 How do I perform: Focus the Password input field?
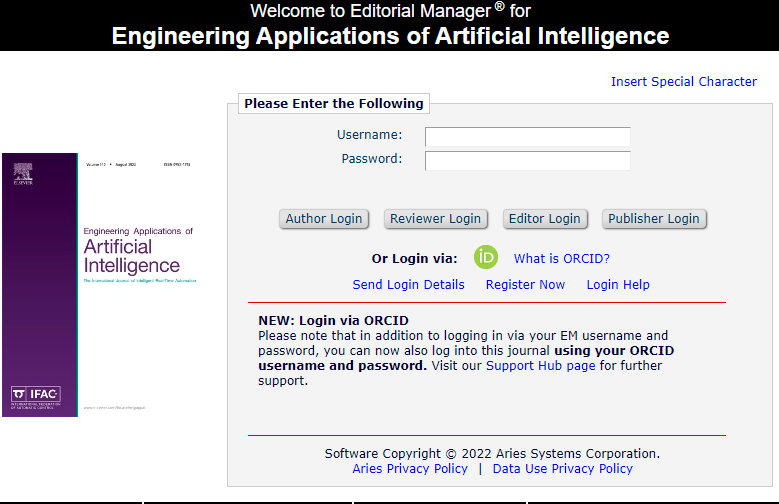click(x=527, y=160)
